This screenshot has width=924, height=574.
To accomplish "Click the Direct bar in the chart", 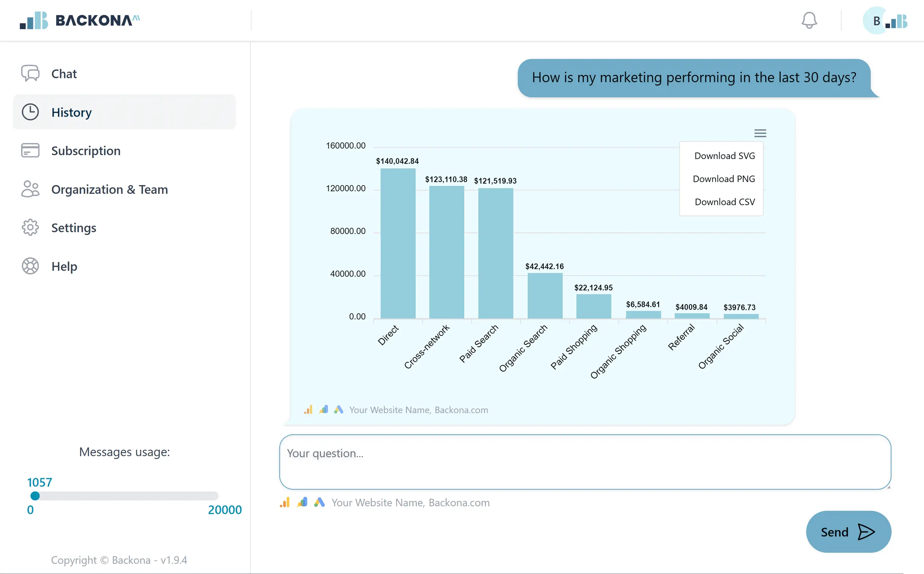I will (398, 243).
